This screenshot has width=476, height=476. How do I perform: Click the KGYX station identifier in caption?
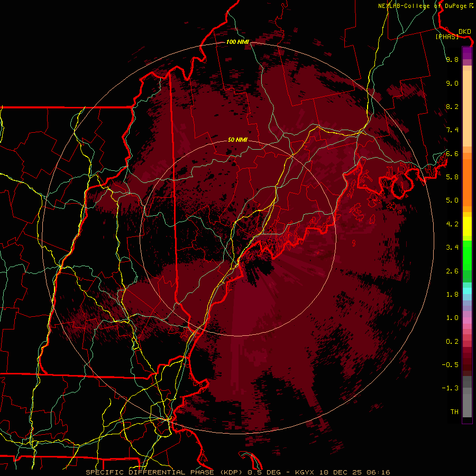point(305,472)
